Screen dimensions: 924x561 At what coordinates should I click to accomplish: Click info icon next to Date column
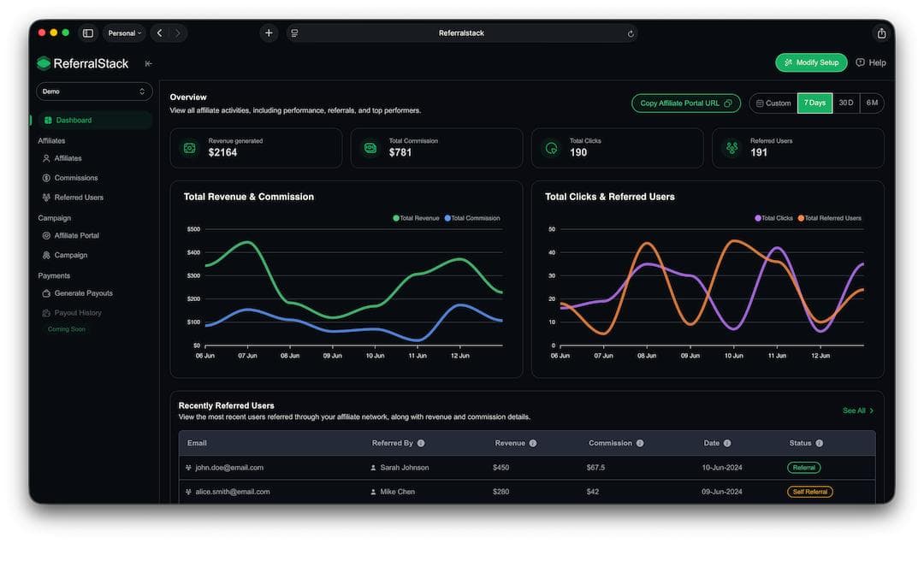pyautogui.click(x=727, y=443)
